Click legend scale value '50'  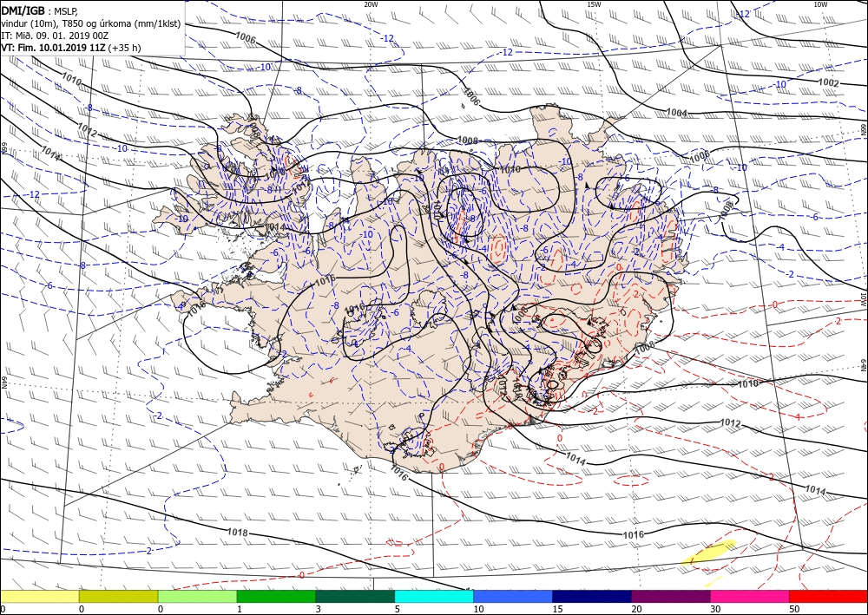(x=795, y=609)
